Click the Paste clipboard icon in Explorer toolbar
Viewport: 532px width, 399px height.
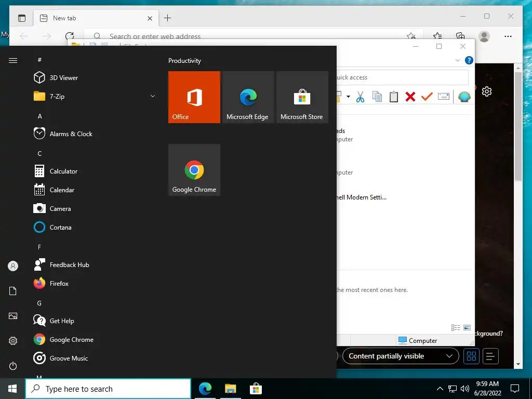click(x=394, y=97)
